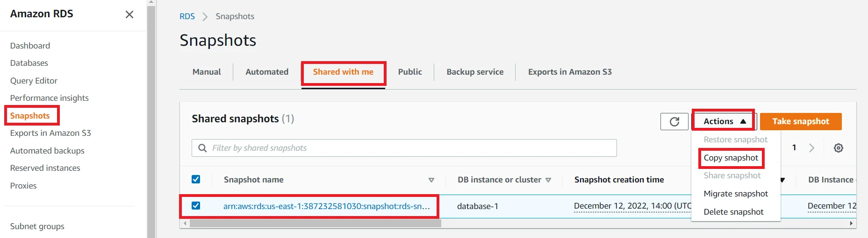The height and width of the screenshot is (238, 868).
Task: Select Snapshots in sidebar
Action: click(x=30, y=116)
